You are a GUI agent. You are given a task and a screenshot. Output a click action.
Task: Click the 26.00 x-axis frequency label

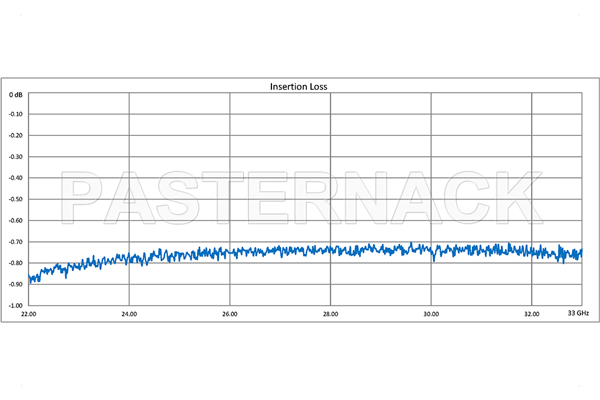230,313
